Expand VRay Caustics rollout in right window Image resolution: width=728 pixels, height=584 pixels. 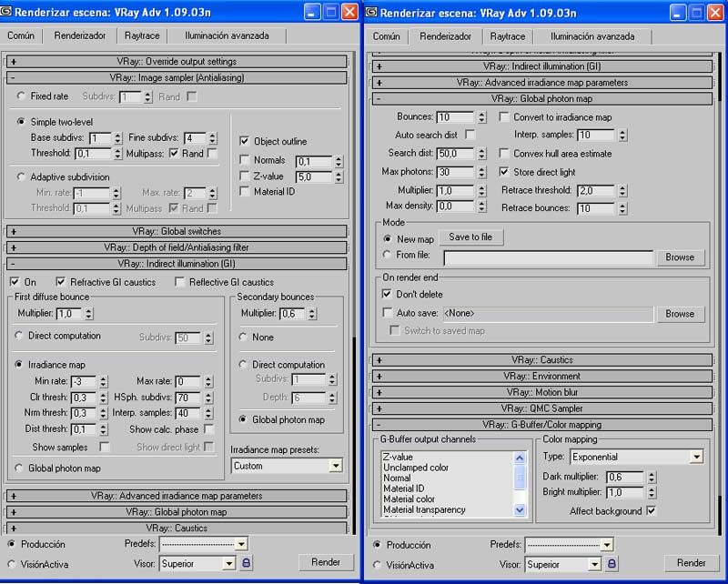[541, 360]
